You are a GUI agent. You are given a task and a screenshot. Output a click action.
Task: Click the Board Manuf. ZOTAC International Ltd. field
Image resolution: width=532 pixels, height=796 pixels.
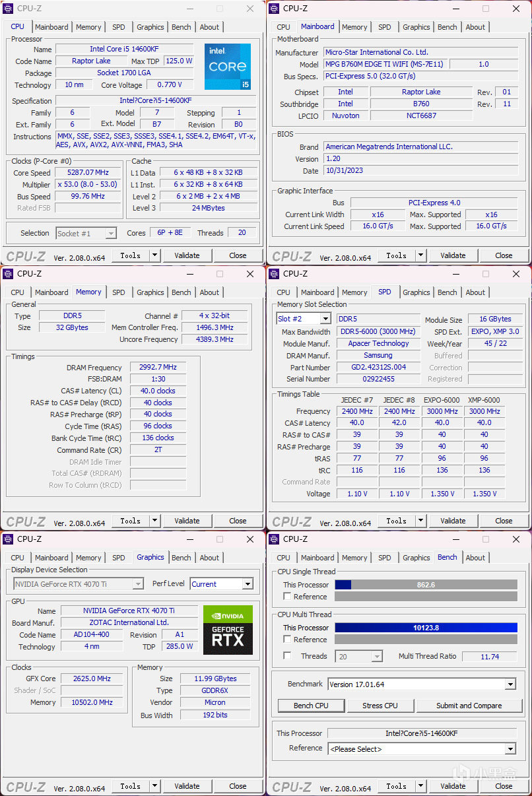coord(129,622)
